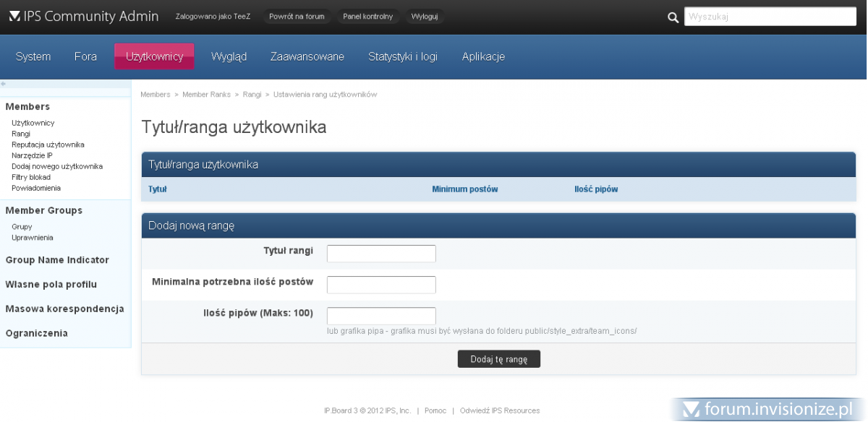Select the Statystyki i logi tab
The width and height of the screenshot is (868, 422).
[x=402, y=57]
